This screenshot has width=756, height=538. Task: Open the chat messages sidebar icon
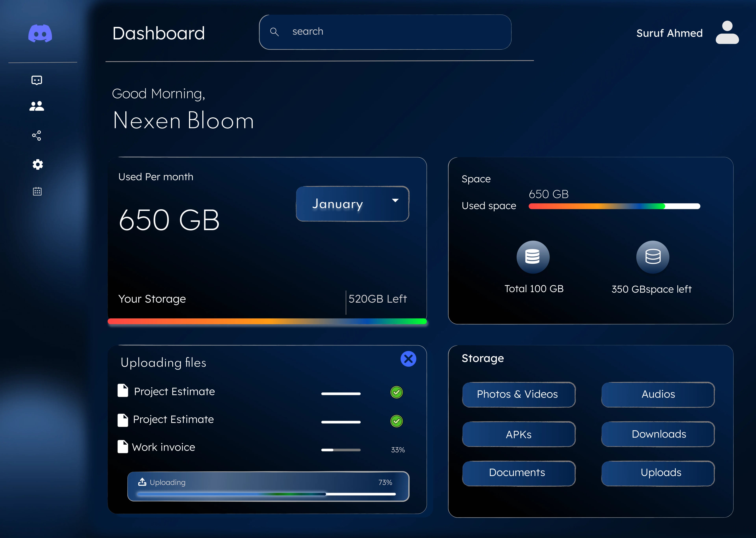37,80
